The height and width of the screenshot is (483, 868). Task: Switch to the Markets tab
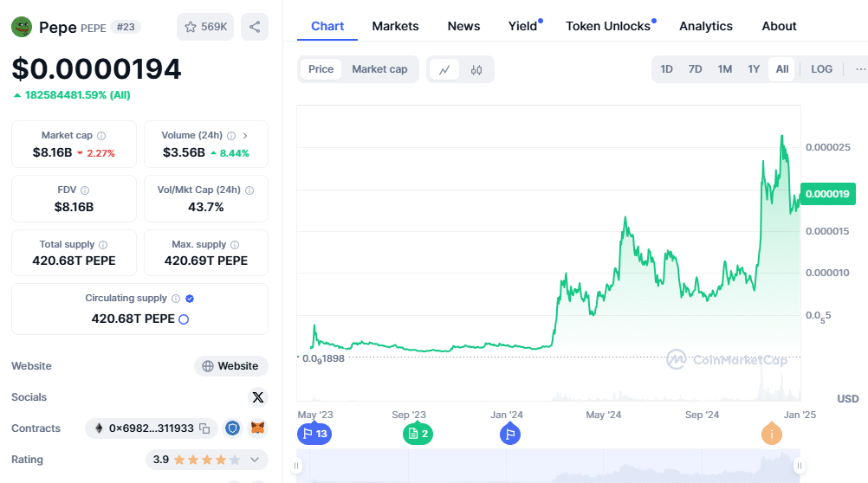coord(395,26)
